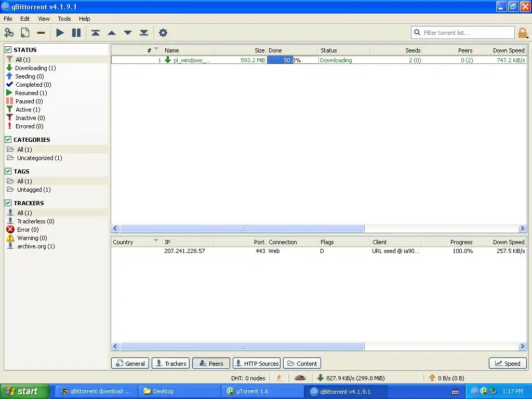Click the red Delete torrent icon

(x=41, y=33)
